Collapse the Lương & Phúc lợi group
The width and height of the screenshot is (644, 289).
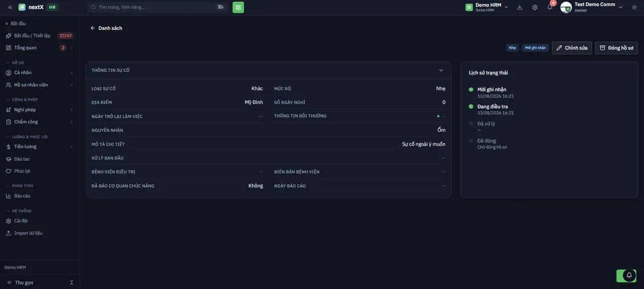tap(27, 137)
